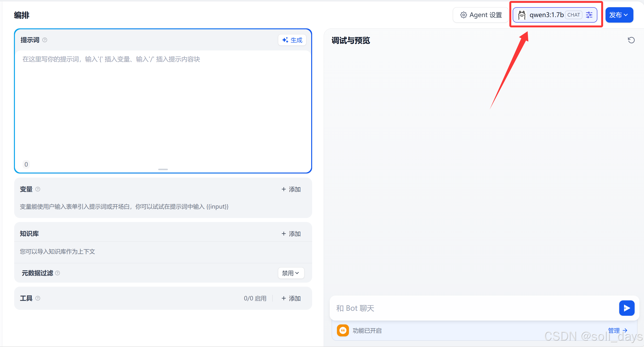The width and height of the screenshot is (644, 347).
Task: Click the llama model logo icon
Action: coord(522,15)
